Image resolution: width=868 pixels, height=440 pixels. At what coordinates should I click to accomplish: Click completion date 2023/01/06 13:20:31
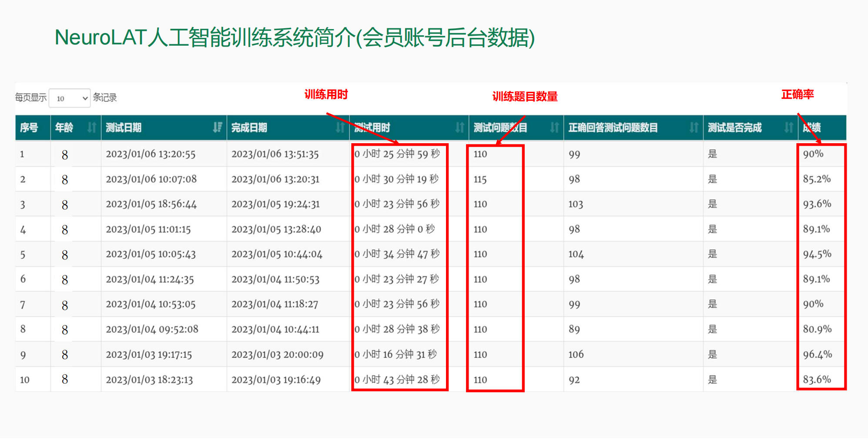pyautogui.click(x=275, y=179)
